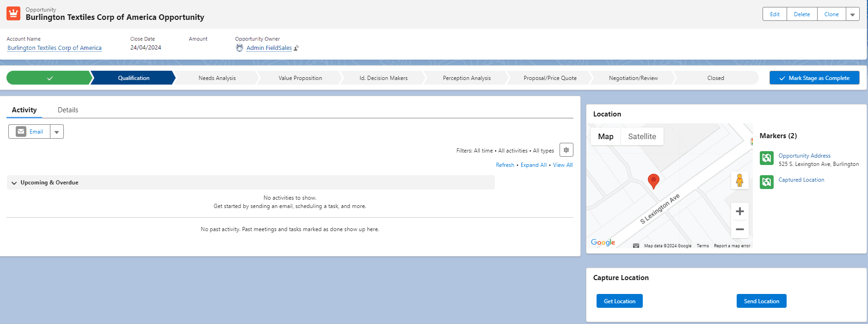Image resolution: width=868 pixels, height=324 pixels.
Task: Switch map to Satellite view
Action: tap(642, 136)
